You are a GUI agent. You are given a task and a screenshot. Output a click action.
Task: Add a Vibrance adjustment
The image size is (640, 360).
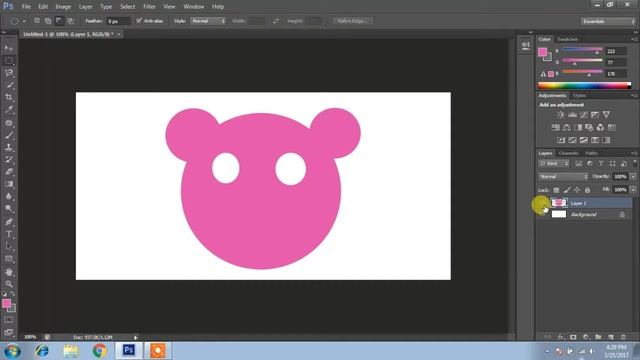(606, 115)
